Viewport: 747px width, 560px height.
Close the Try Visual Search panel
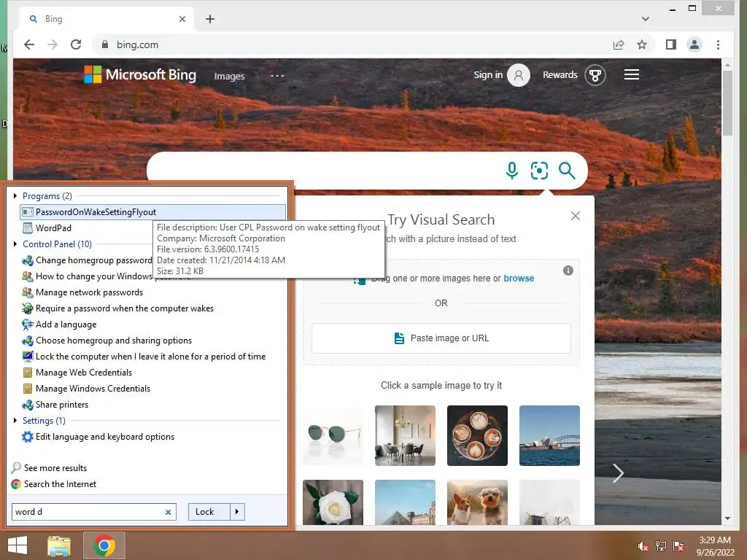tap(576, 216)
